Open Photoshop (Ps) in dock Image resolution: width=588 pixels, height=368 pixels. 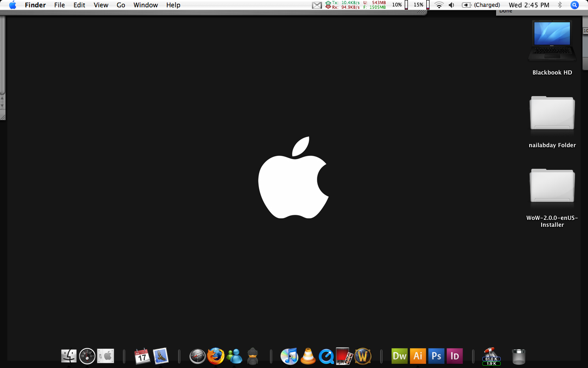click(436, 356)
